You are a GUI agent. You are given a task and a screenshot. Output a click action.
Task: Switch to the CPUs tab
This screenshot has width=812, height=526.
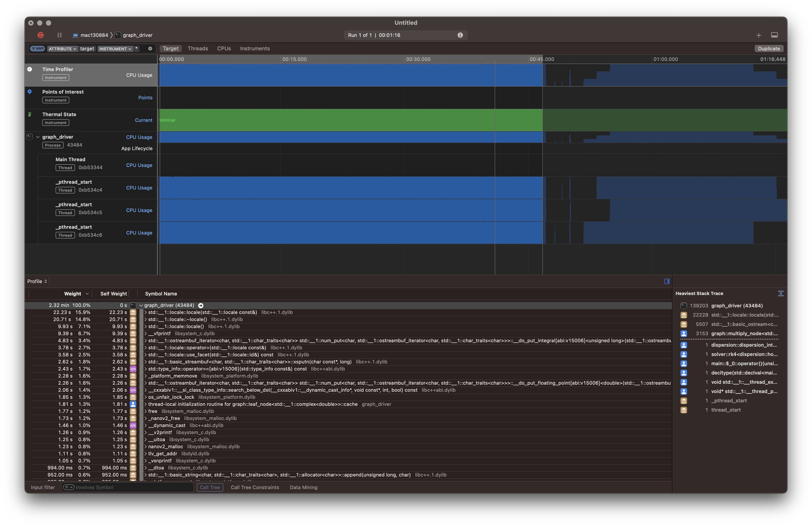click(x=224, y=48)
